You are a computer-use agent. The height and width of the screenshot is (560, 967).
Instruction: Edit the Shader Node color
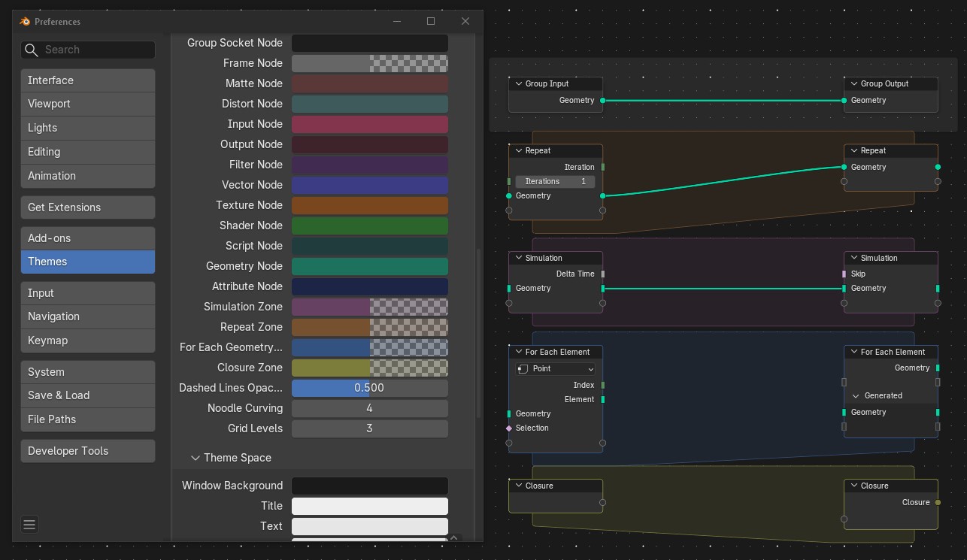pyautogui.click(x=370, y=226)
